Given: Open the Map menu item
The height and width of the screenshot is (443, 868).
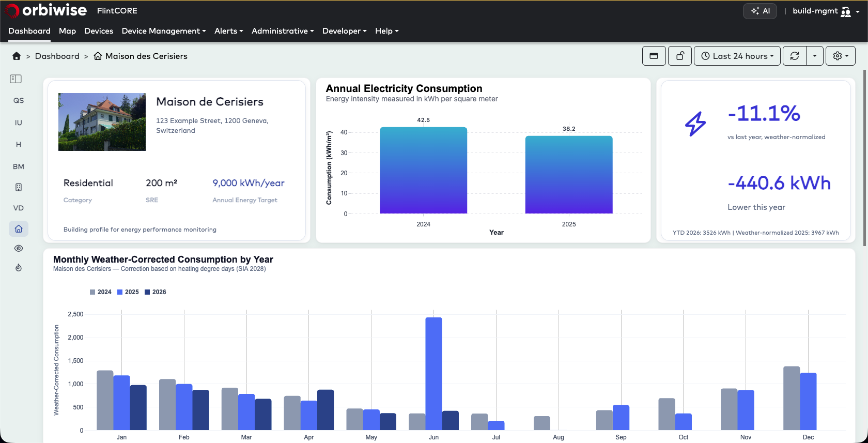Looking at the screenshot, I should click(x=67, y=31).
